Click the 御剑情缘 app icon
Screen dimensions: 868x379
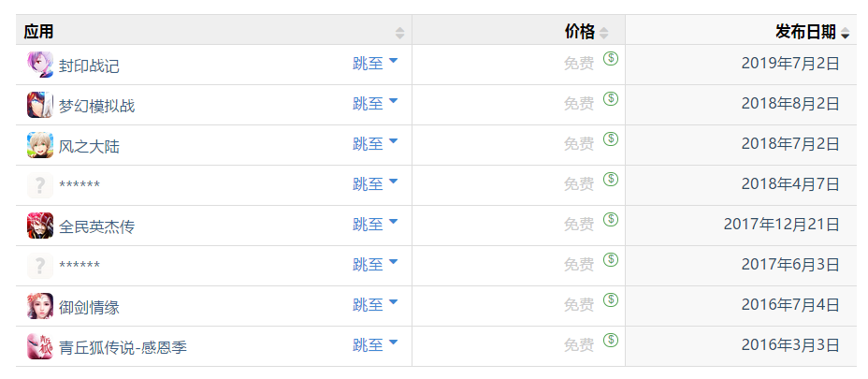[x=40, y=307]
